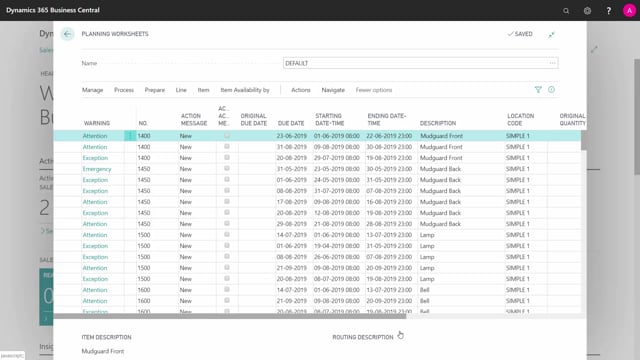Tick Accept Action Message for 1400 due 20-08-2019
Viewport: 640px width, 360px height.
(x=227, y=158)
